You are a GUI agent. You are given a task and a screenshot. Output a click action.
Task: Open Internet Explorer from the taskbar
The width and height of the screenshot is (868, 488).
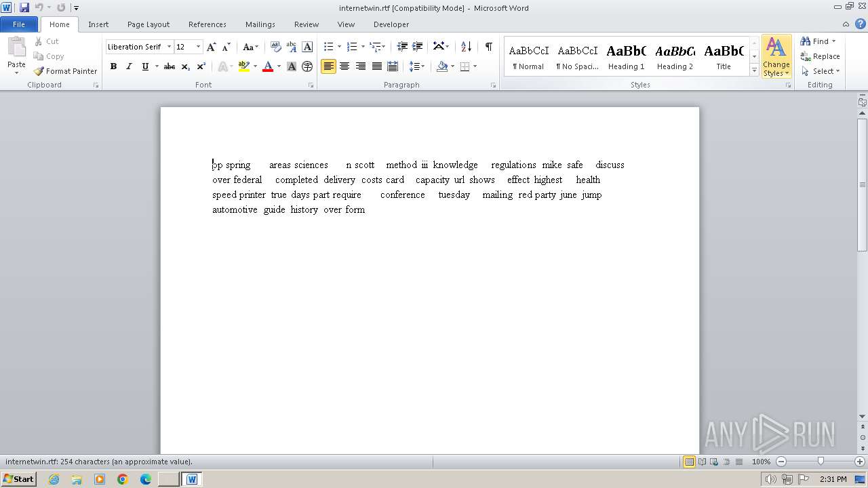(54, 479)
